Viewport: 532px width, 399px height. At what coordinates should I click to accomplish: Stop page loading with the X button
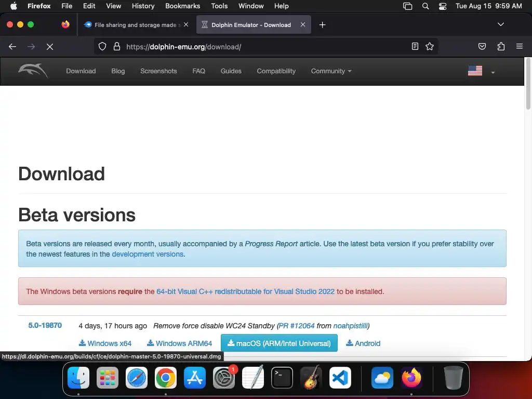pos(50,47)
